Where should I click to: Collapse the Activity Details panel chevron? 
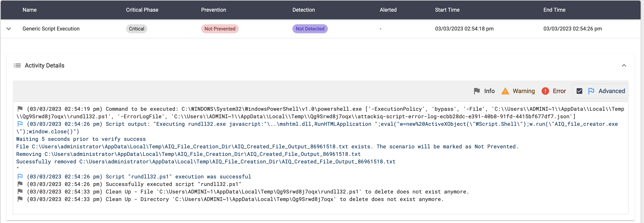(x=624, y=65)
